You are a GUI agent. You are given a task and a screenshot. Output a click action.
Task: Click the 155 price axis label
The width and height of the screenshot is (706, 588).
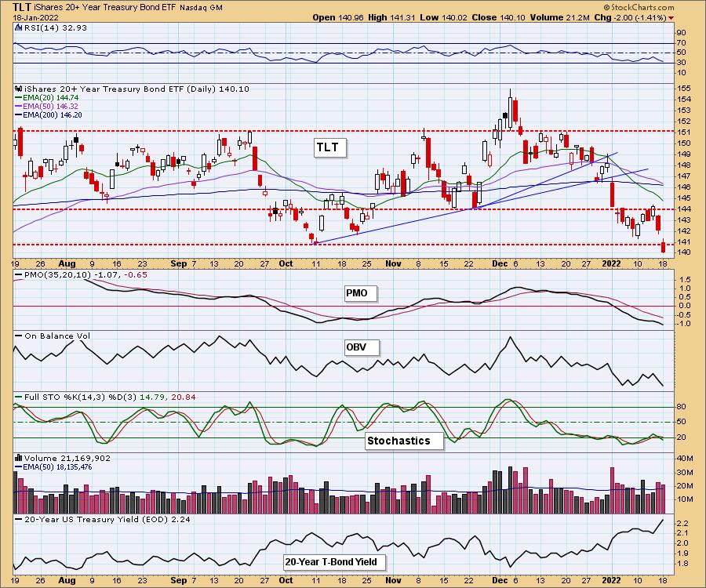[684, 89]
